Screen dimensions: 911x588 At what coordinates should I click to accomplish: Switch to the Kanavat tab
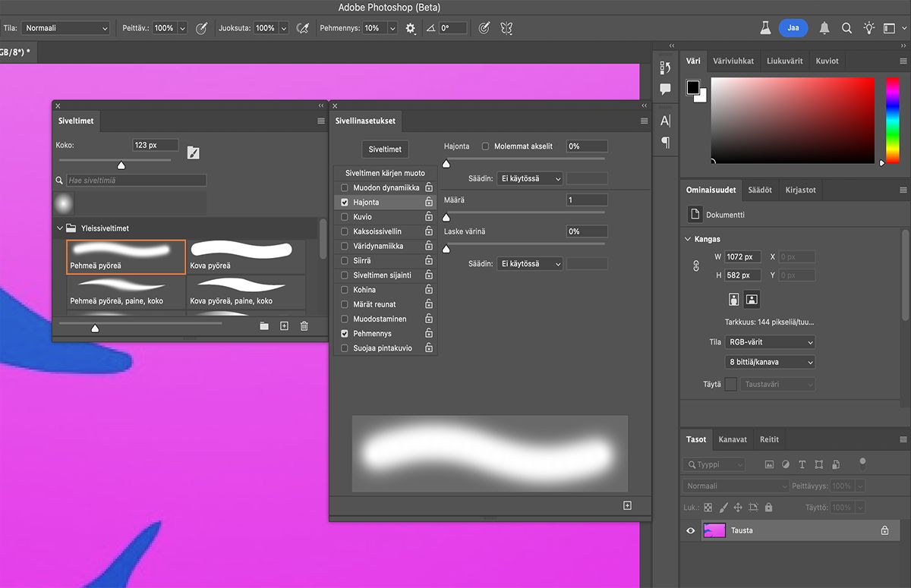click(733, 439)
